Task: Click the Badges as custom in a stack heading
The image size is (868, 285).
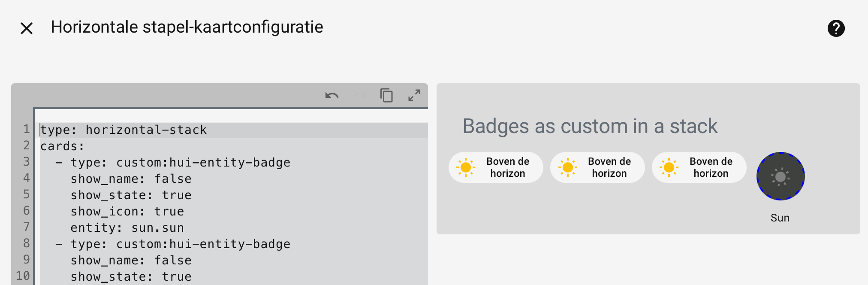Action: point(590,126)
